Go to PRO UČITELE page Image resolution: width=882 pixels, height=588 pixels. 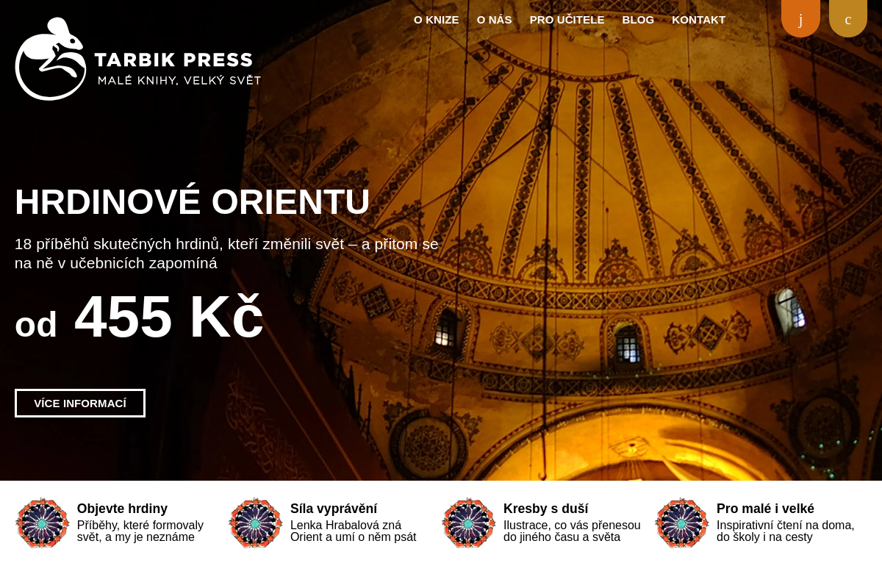point(567,20)
